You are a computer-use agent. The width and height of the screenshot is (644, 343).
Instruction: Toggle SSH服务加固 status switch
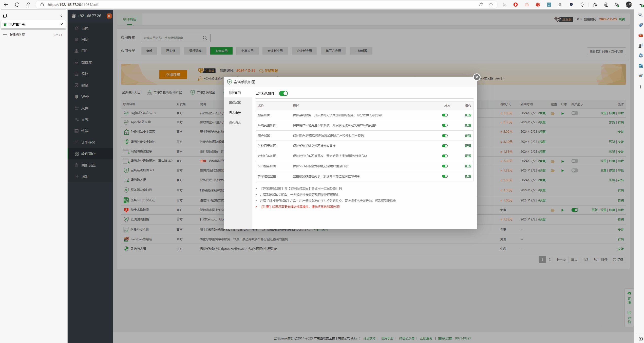(445, 166)
